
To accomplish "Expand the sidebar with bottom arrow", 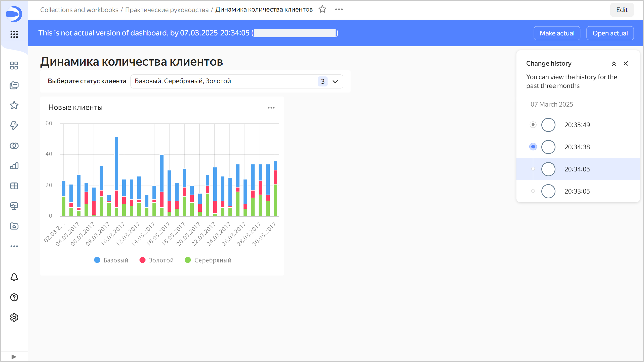I will click(14, 357).
